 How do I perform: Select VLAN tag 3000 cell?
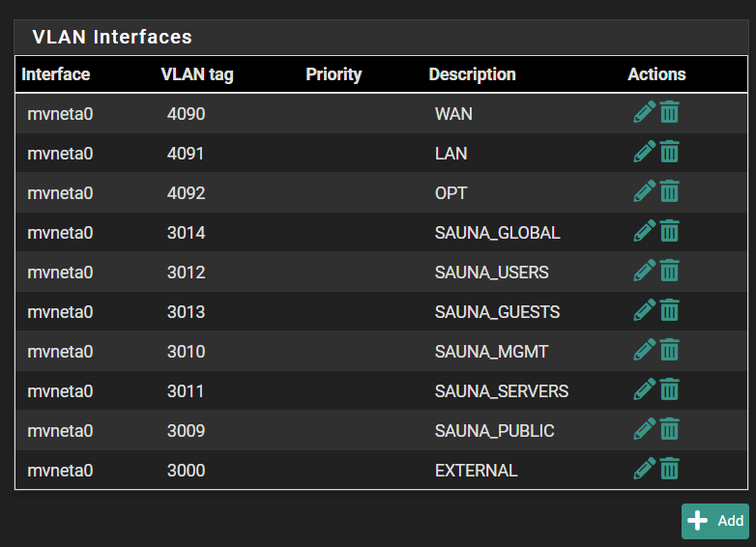pyautogui.click(x=187, y=470)
